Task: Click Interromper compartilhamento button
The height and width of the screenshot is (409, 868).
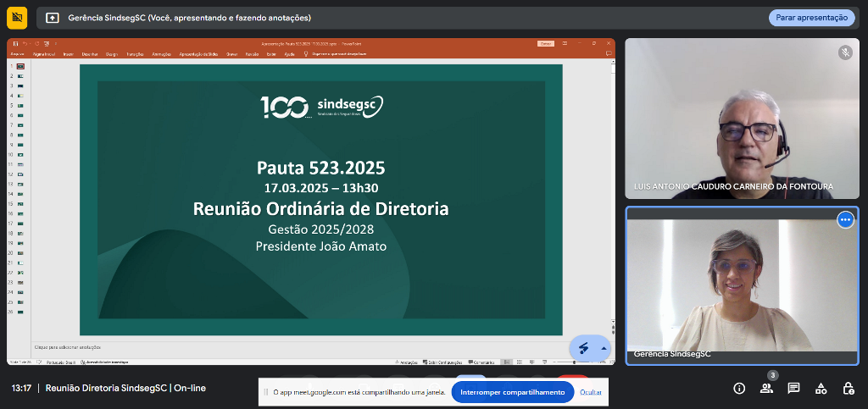Action: [512, 392]
